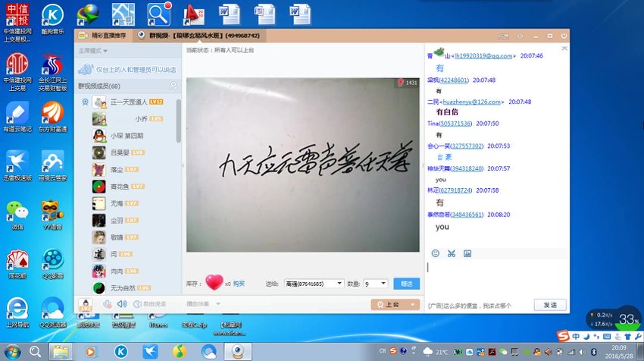This screenshot has width=644, height=361.
Task: Open 迅雷极速版 desktop icon
Action: pos(17,165)
